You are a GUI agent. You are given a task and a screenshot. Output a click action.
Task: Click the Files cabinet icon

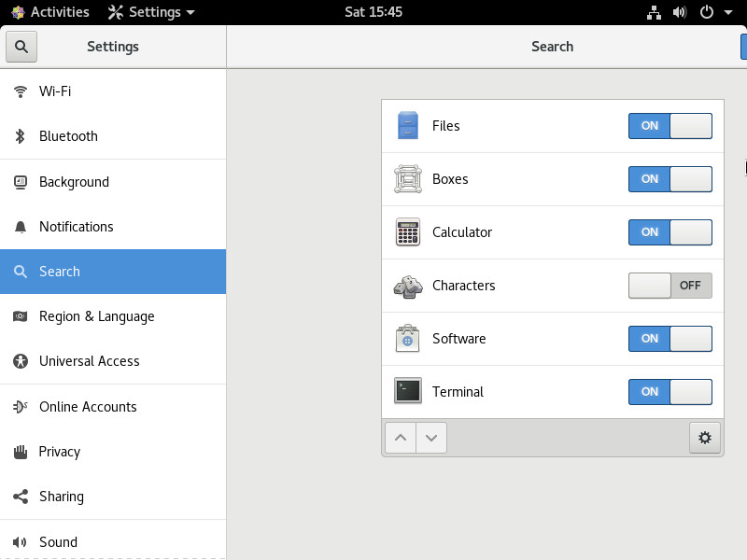pyautogui.click(x=408, y=126)
